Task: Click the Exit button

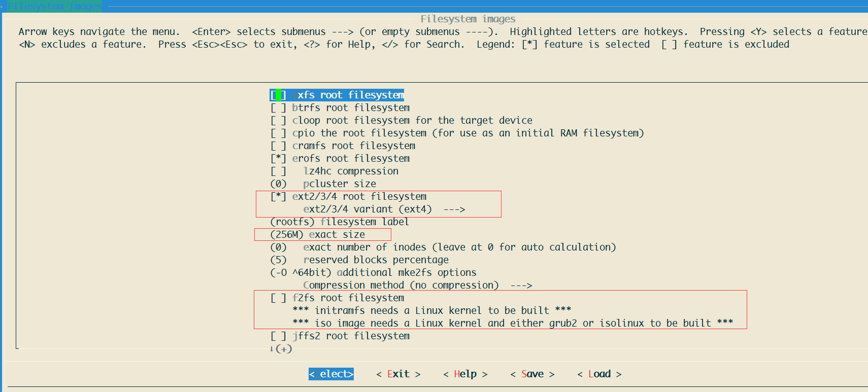Action: (x=398, y=374)
